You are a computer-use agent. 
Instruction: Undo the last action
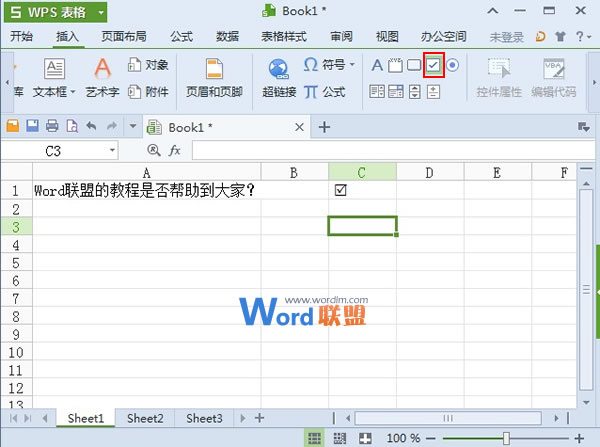click(91, 126)
